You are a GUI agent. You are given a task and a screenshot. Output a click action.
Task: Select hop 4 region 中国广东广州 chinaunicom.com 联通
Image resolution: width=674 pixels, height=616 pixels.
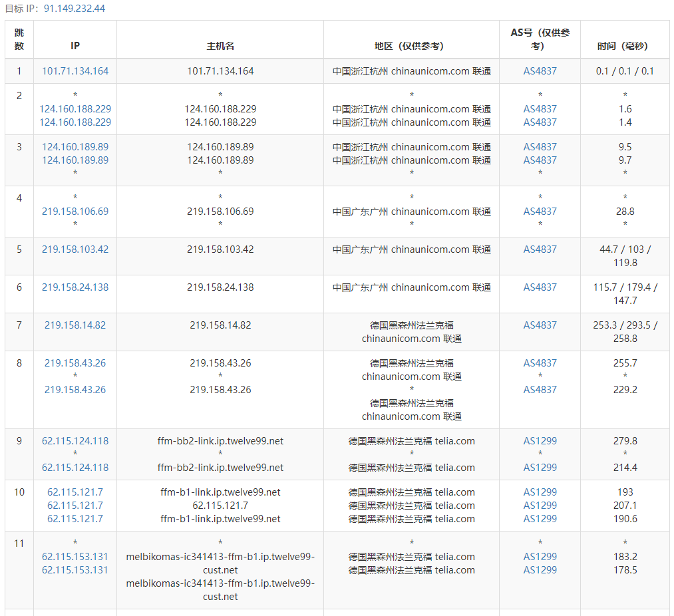coord(411,211)
